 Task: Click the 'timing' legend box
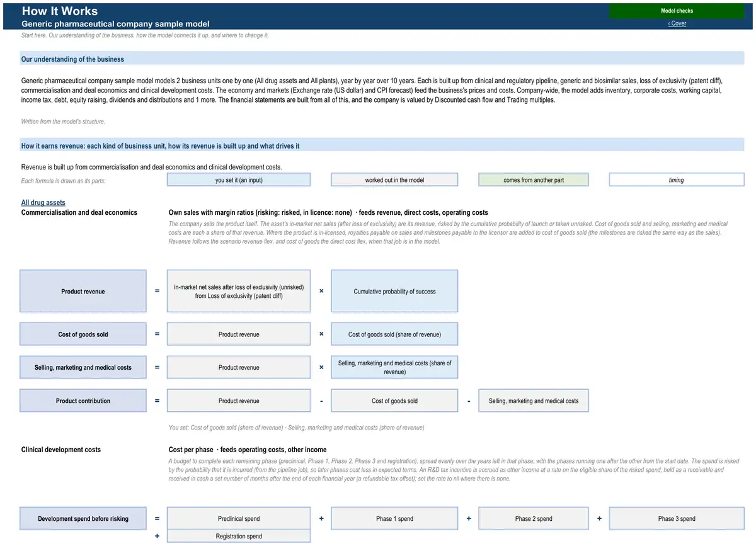[x=677, y=180]
